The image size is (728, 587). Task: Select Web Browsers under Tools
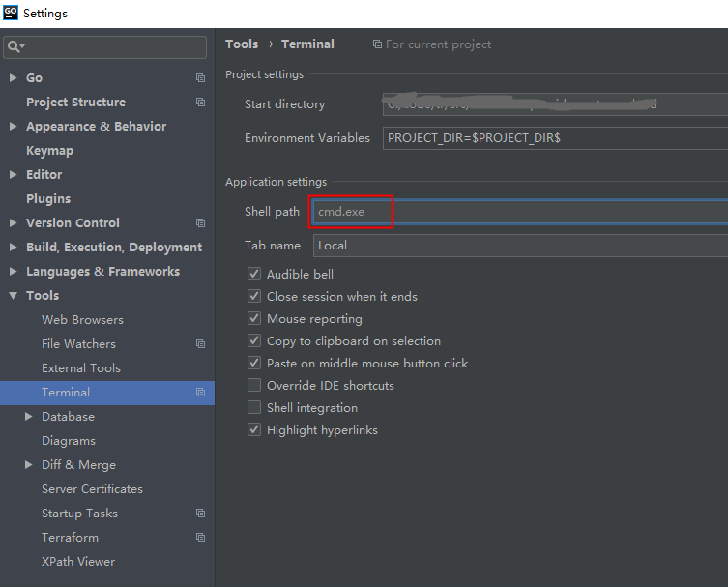pos(82,320)
